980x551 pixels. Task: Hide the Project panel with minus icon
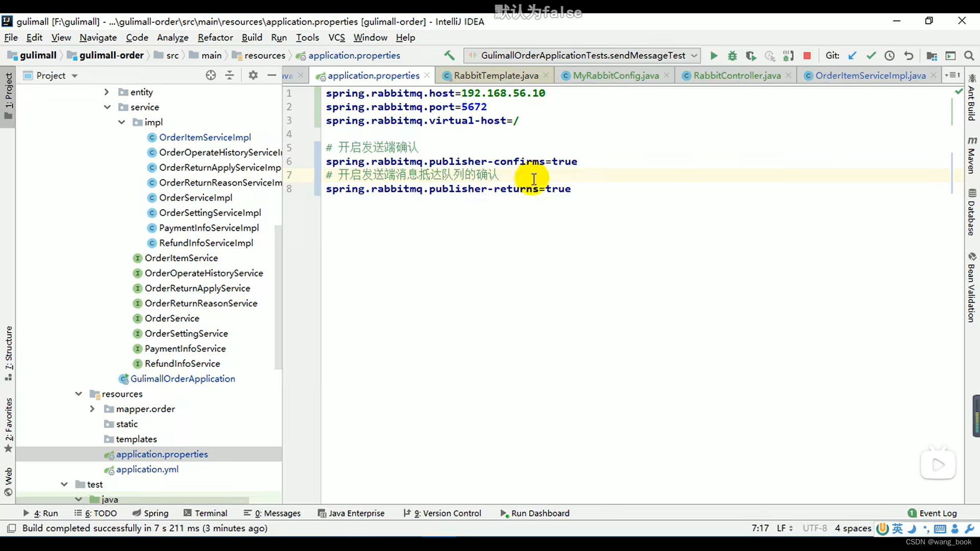[272, 76]
